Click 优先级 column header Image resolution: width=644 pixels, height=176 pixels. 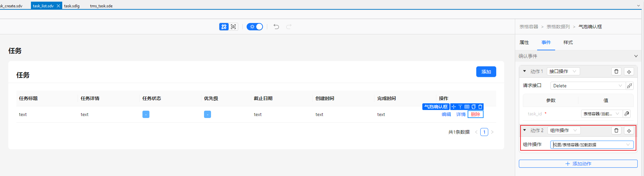211,98
